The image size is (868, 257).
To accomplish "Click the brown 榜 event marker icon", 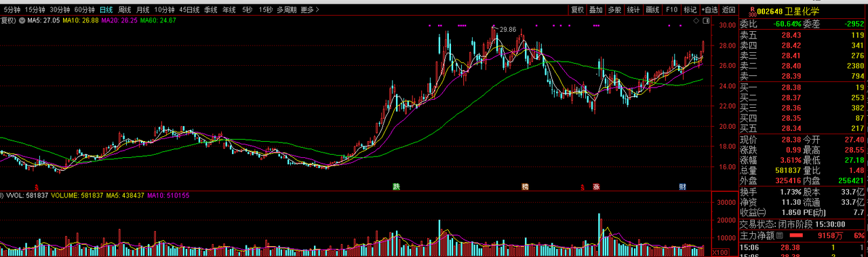I will point(524,186).
